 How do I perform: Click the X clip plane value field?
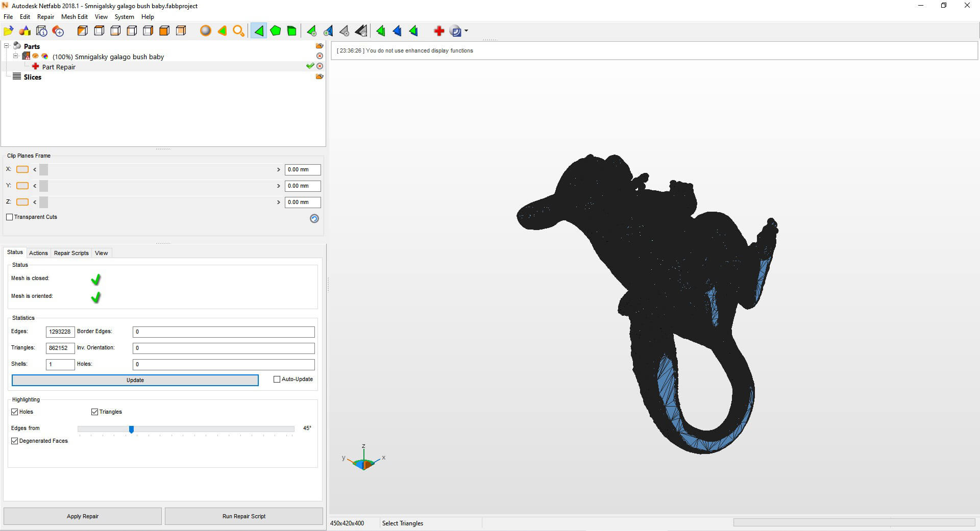pos(302,170)
